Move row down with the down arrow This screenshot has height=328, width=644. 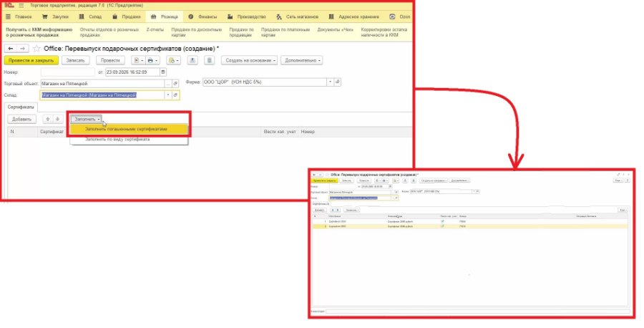(57, 119)
